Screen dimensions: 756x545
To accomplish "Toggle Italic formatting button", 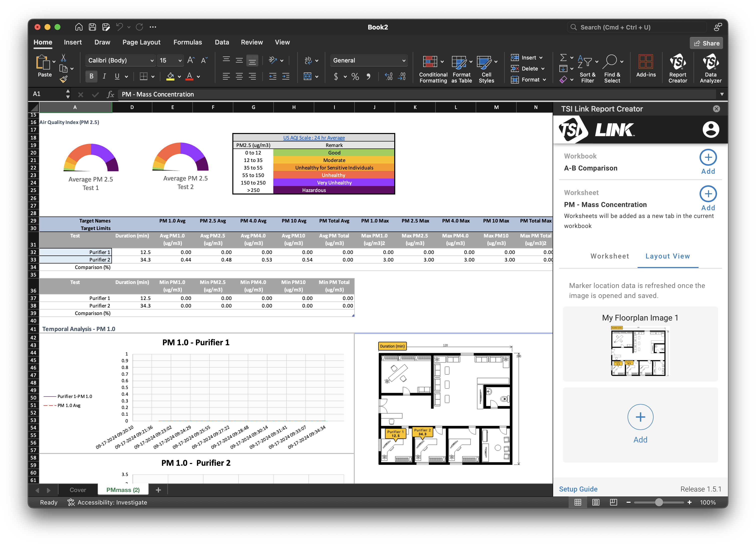I will click(x=104, y=76).
